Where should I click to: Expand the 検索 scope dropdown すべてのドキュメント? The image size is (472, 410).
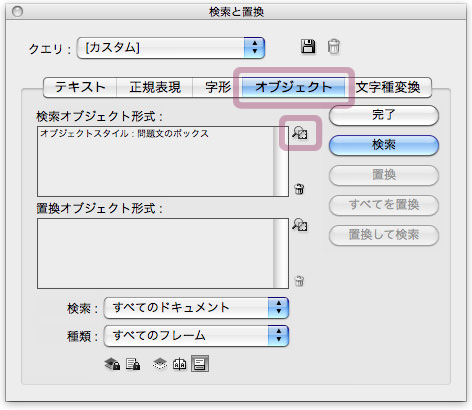[196, 308]
